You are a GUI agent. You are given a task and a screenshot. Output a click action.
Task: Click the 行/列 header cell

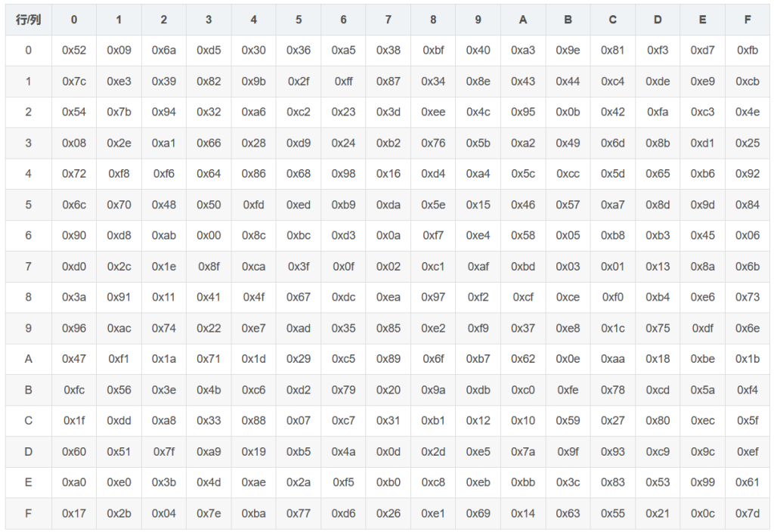(x=28, y=20)
